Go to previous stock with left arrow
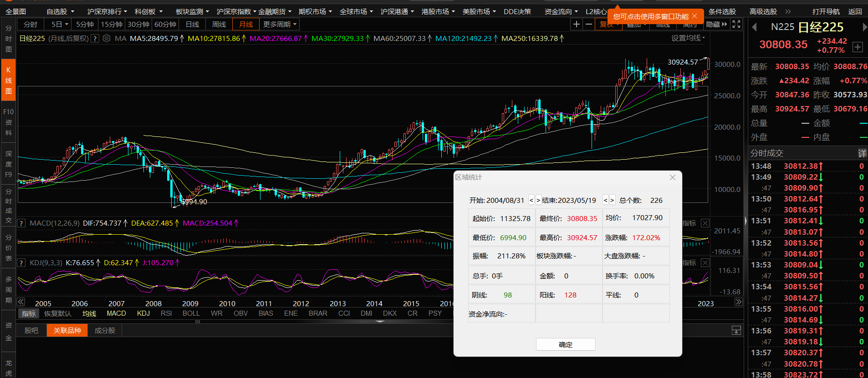This screenshot has height=378, width=868. pyautogui.click(x=755, y=27)
